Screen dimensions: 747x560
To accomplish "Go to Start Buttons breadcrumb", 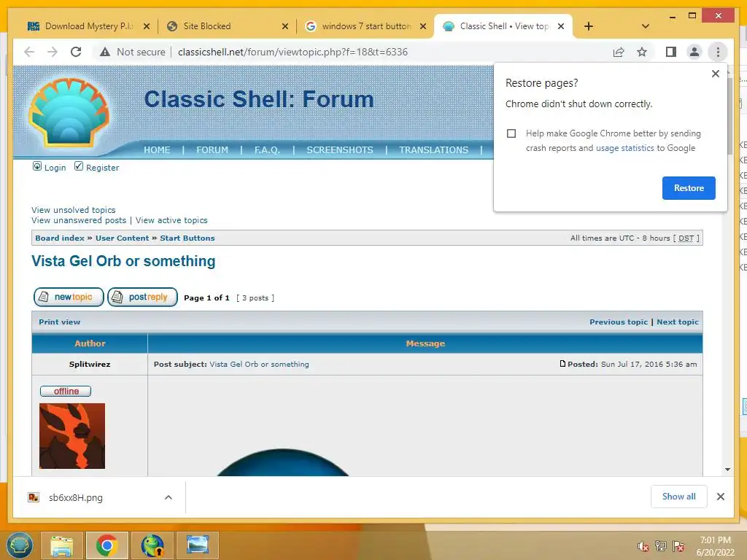I will [187, 238].
